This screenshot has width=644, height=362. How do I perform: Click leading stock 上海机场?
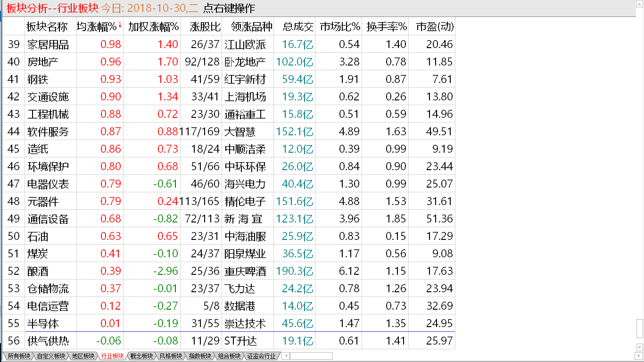click(245, 97)
